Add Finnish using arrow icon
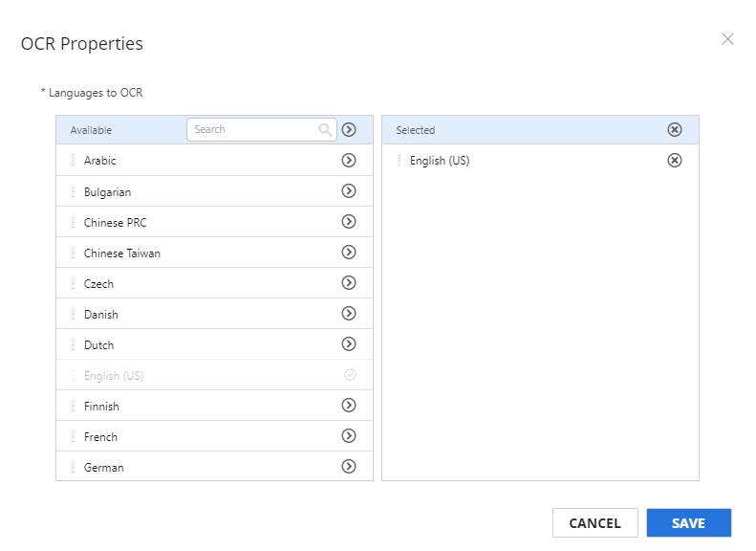This screenshot has width=756, height=551. click(349, 406)
